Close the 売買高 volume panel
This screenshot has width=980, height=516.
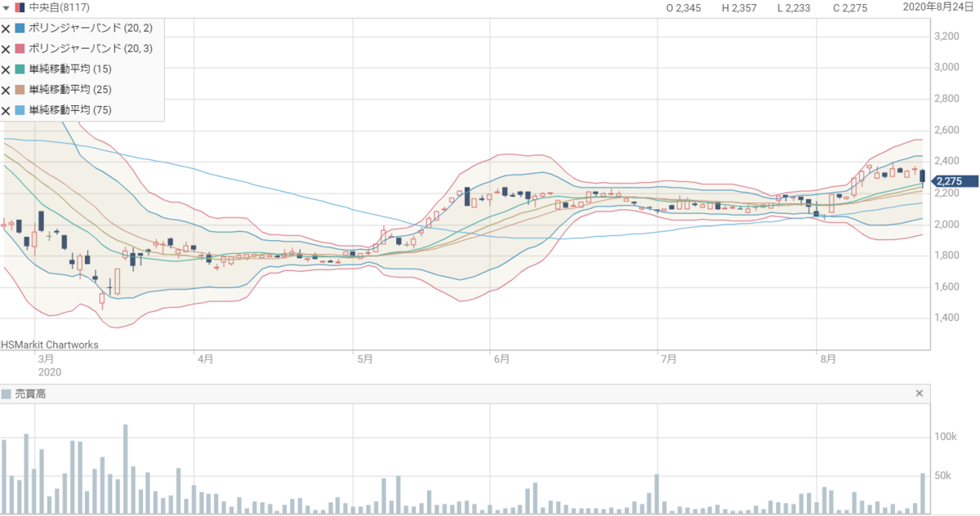click(x=920, y=394)
